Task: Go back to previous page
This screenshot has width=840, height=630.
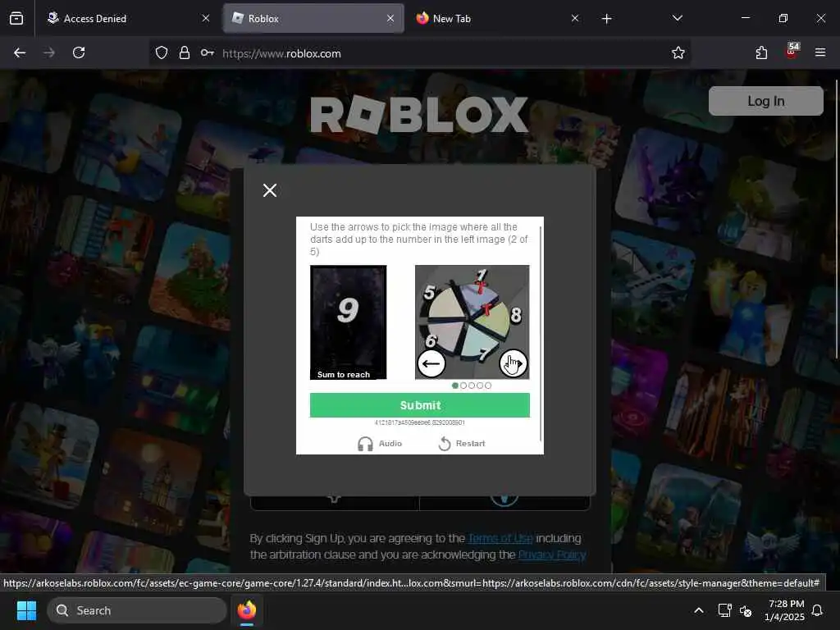Action: 20,52
